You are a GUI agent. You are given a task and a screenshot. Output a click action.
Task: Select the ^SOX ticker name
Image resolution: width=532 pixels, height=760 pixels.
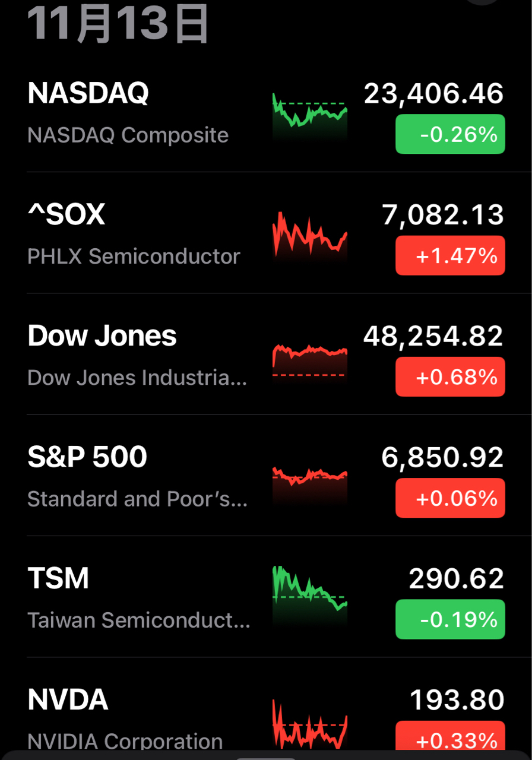tap(66, 215)
